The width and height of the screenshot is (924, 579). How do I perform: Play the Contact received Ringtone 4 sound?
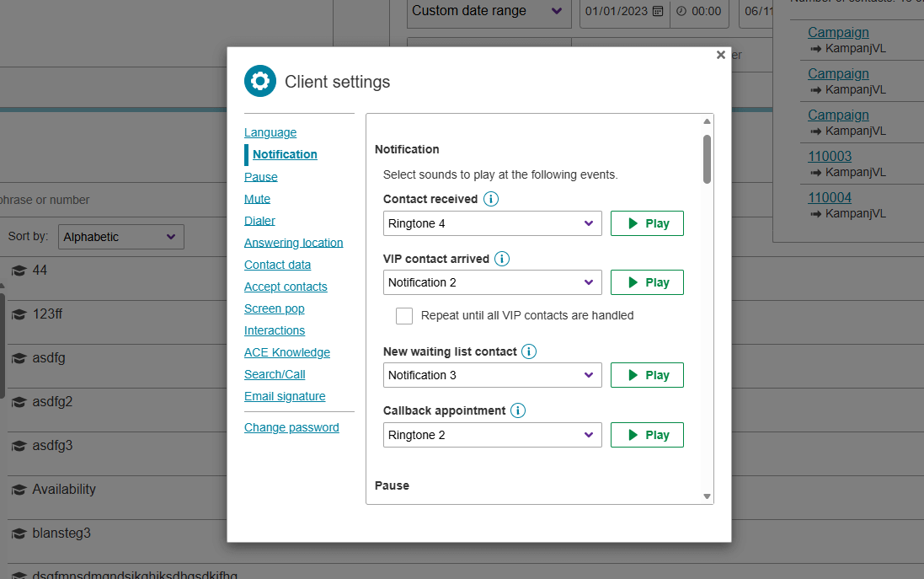tap(646, 223)
